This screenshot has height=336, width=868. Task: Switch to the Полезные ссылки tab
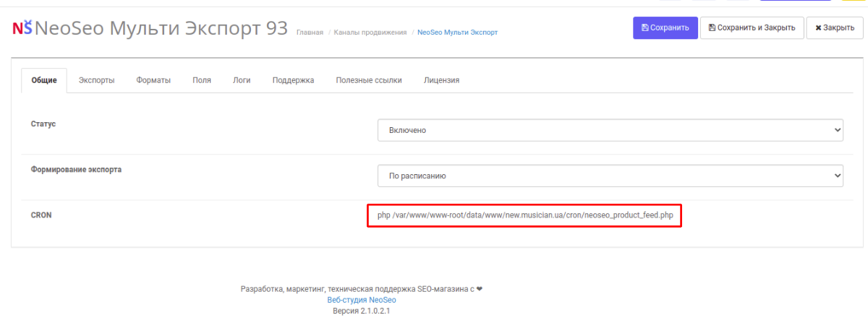click(x=369, y=80)
